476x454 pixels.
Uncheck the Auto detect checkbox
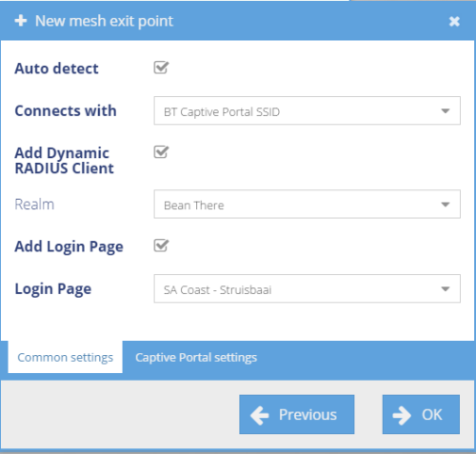161,68
